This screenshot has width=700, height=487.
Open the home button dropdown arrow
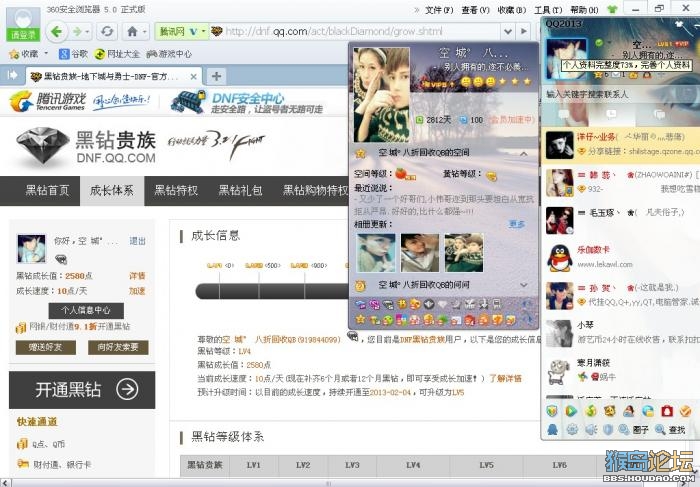[x=145, y=32]
